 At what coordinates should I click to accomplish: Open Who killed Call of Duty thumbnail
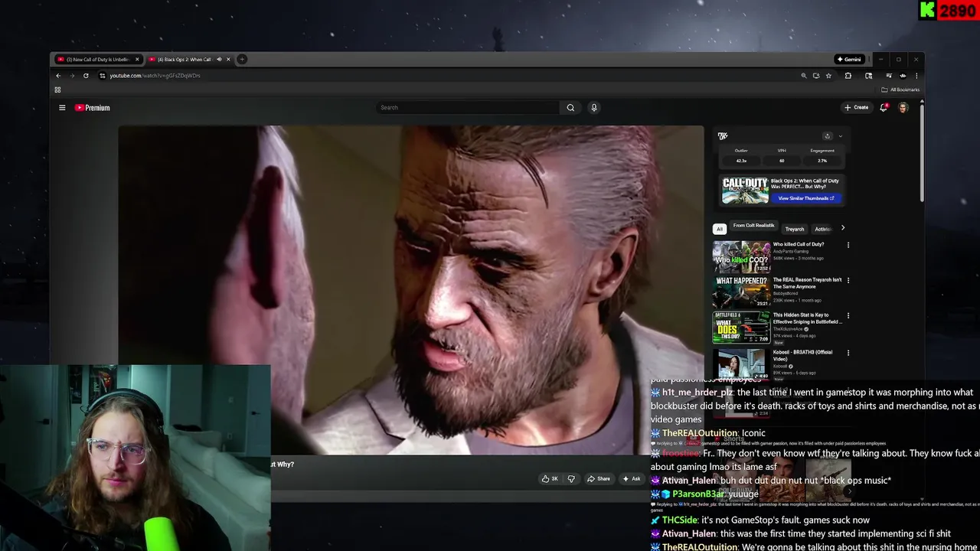[x=741, y=257]
